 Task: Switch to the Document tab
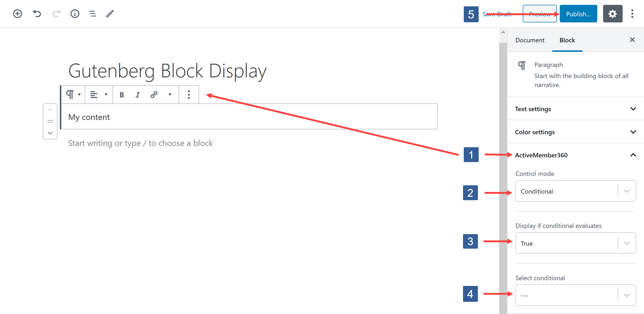tap(530, 40)
